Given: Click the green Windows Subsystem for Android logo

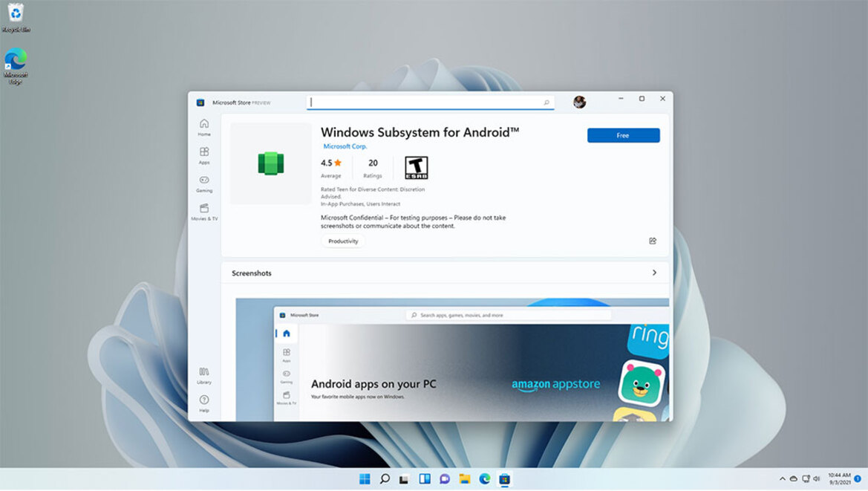Looking at the screenshot, I should (271, 163).
